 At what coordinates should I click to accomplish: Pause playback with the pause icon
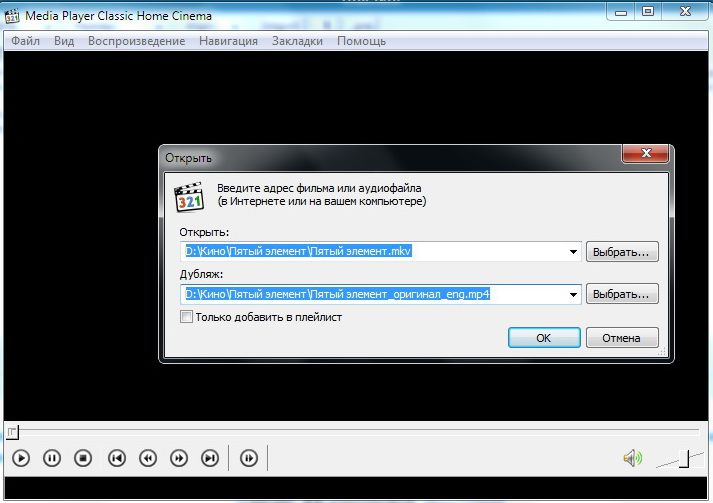click(52, 458)
